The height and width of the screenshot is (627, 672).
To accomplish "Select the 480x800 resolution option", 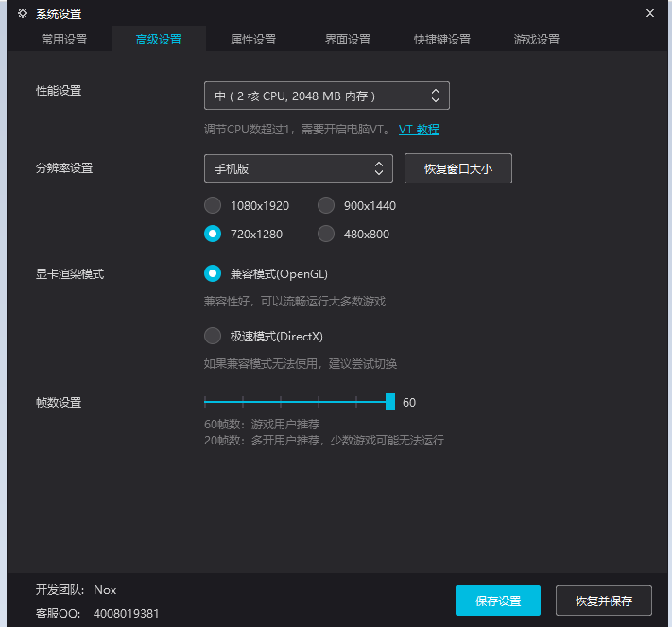I will (x=326, y=234).
